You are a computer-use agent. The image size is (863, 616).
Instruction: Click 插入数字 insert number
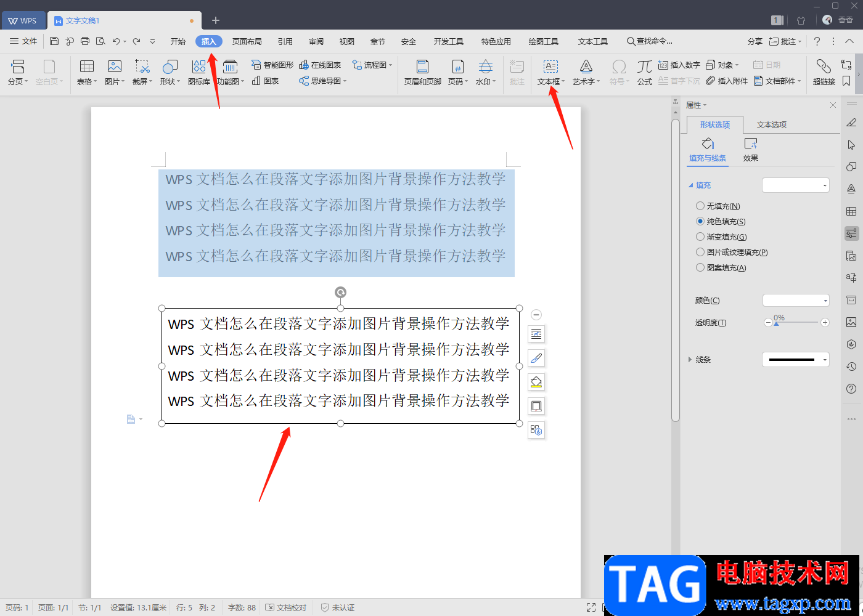click(679, 65)
